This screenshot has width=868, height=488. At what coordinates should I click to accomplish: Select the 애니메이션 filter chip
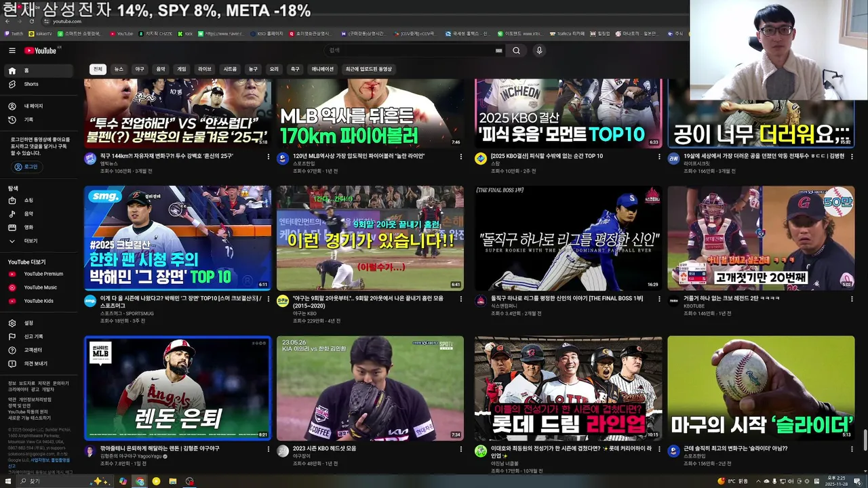pos(323,69)
